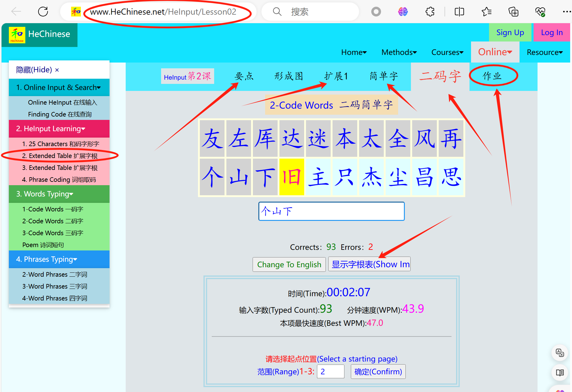The height and width of the screenshot is (392, 572).
Task: Expand Methods dropdown menu
Action: coord(399,52)
